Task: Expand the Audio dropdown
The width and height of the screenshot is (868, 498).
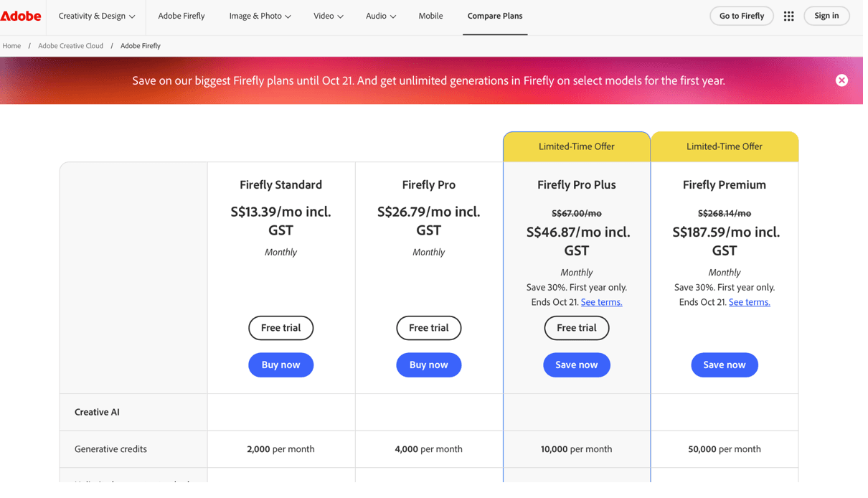Action: 380,16
